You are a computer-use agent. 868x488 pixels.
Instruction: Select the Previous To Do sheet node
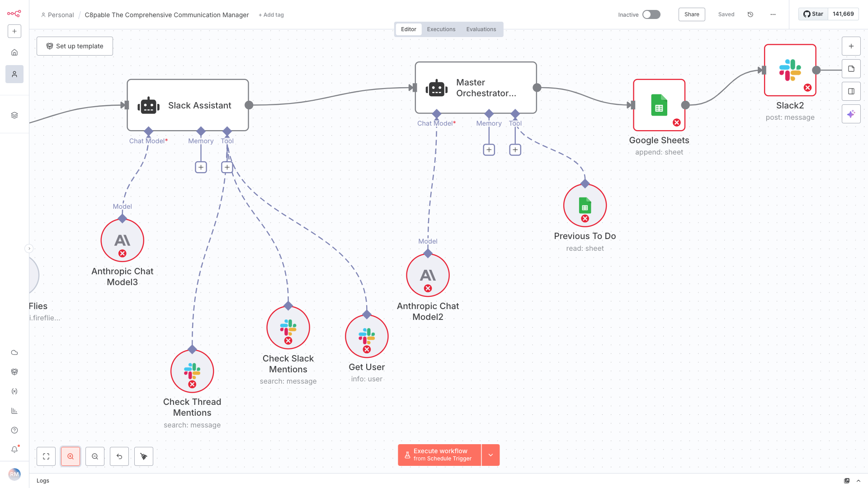pyautogui.click(x=585, y=205)
